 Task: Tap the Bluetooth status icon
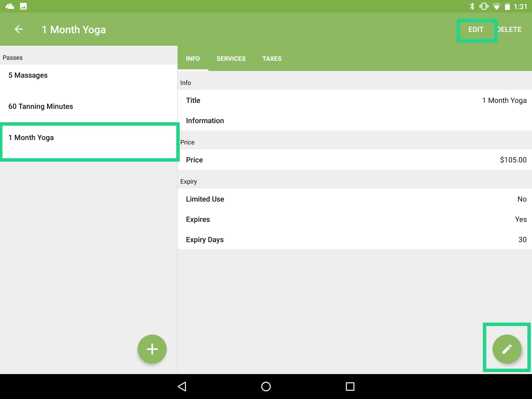[472, 6]
